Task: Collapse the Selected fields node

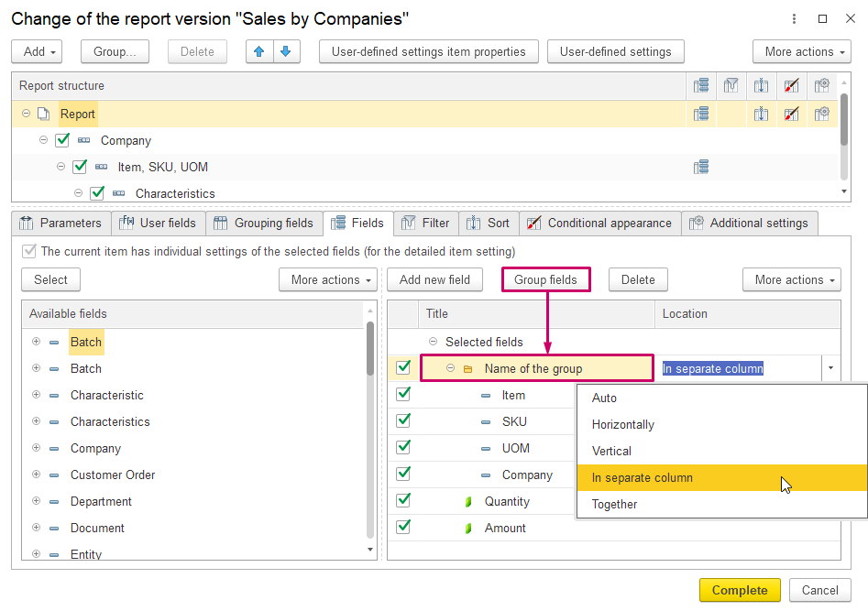Action: (x=433, y=342)
